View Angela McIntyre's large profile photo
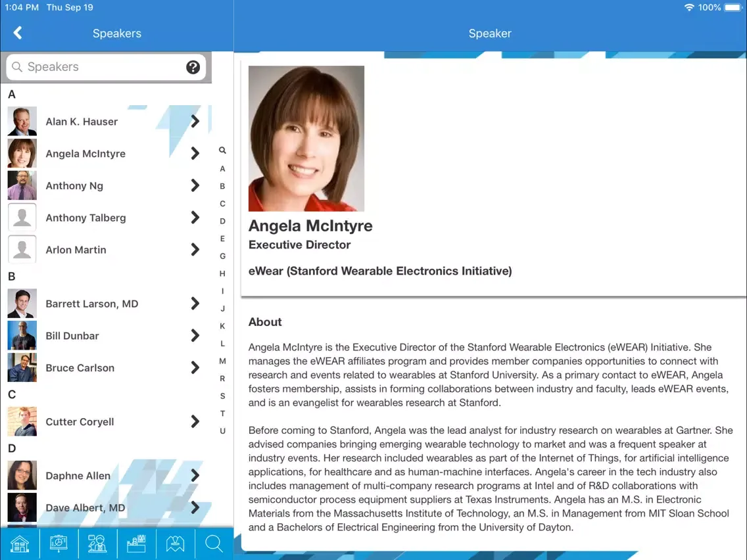 306,139
